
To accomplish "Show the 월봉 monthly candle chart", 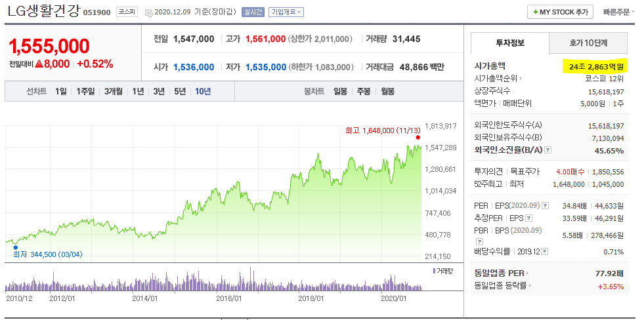I will point(387,92).
